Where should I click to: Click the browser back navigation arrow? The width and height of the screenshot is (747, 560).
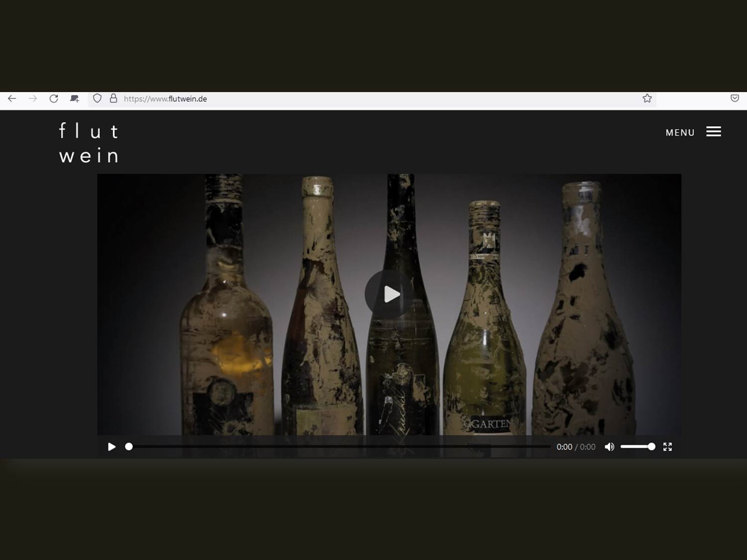tap(11, 99)
